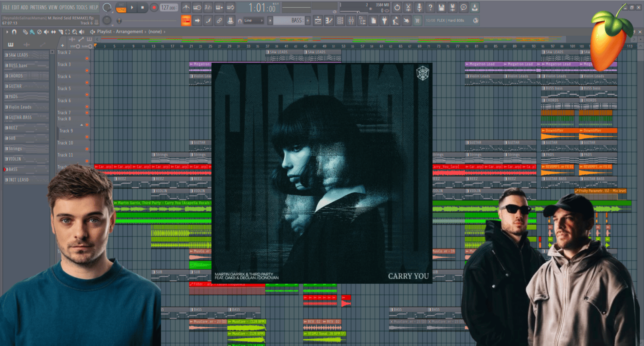Open the PATTERNS menu
Viewport: 644px width, 346px height.
point(38,7)
